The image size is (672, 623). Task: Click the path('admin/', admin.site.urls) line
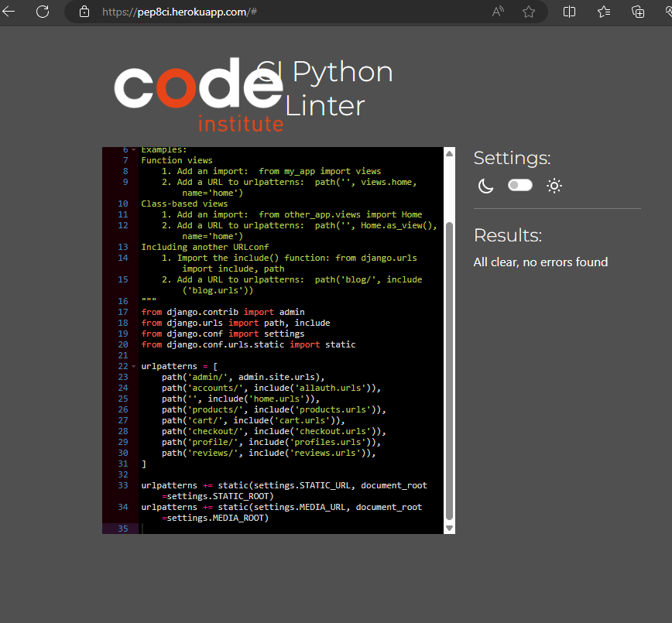click(243, 377)
